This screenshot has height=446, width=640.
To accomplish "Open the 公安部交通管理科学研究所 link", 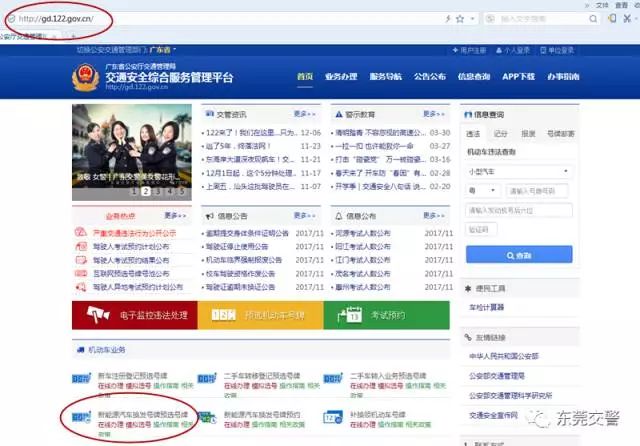I will click(510, 395).
